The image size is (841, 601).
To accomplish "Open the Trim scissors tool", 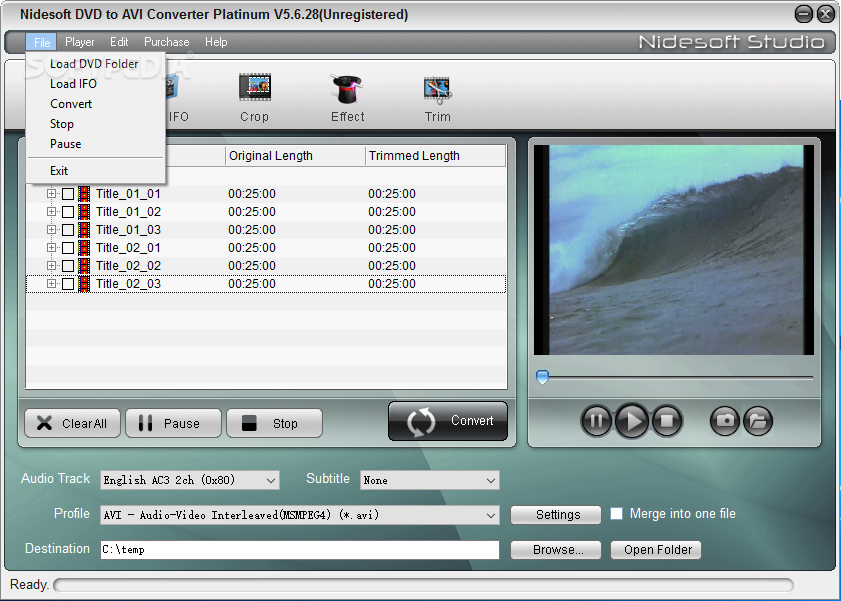I will [x=438, y=98].
